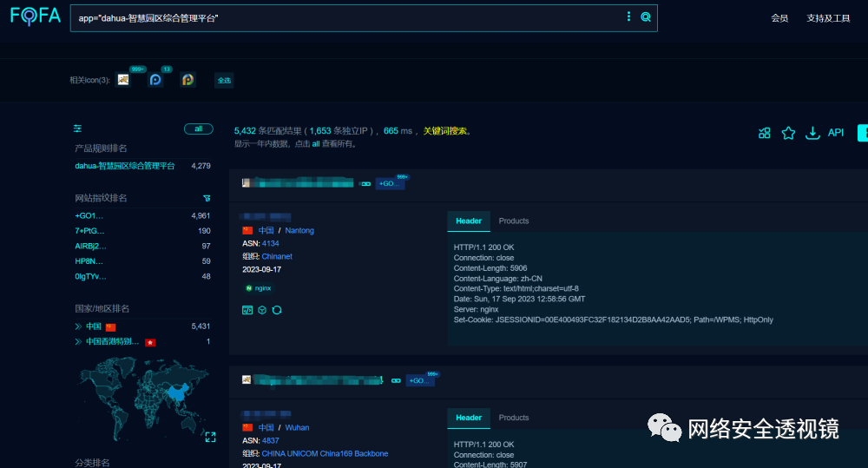Click the favicon of the second result
Screen dimensions: 868x468
pos(247,380)
